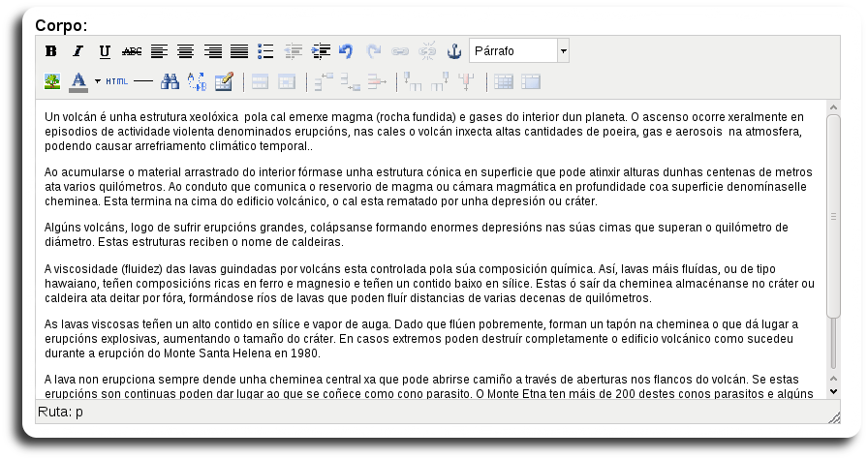Align text right
868x460 pixels.
click(212, 51)
